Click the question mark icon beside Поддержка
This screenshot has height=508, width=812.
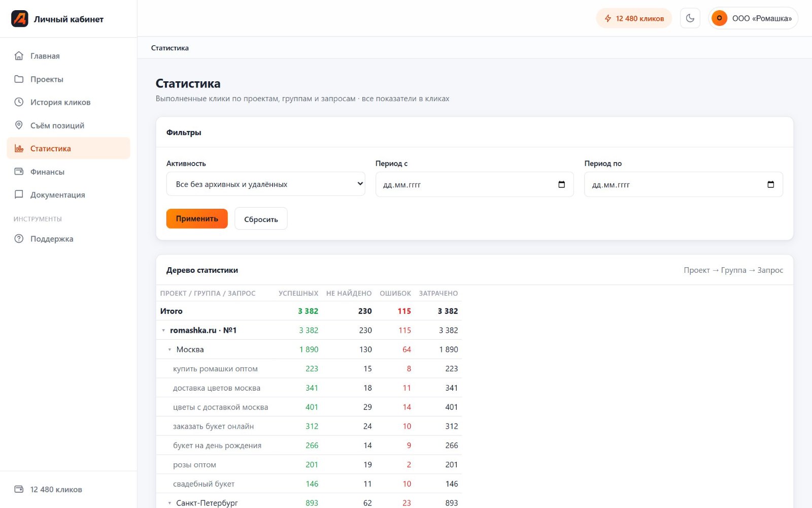coord(19,239)
